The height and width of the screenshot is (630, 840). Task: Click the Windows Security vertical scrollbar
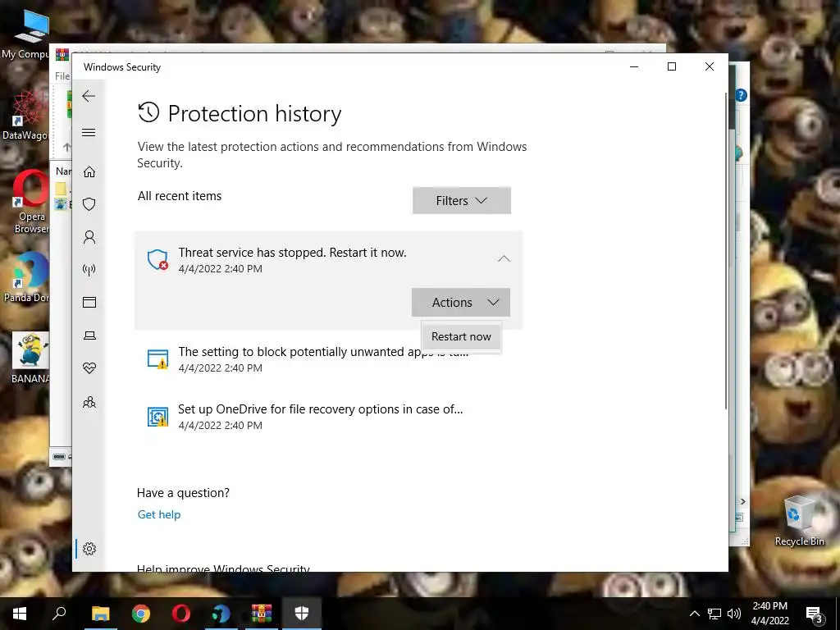[x=726, y=251]
